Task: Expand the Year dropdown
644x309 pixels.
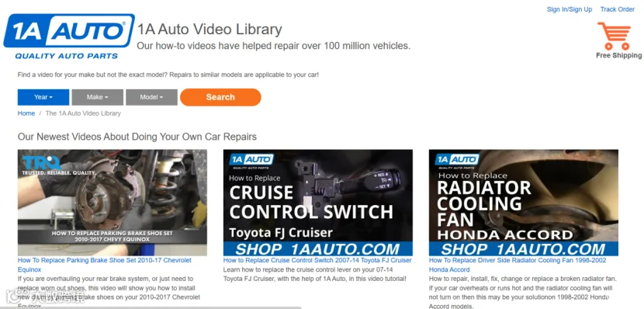Action: click(x=43, y=97)
